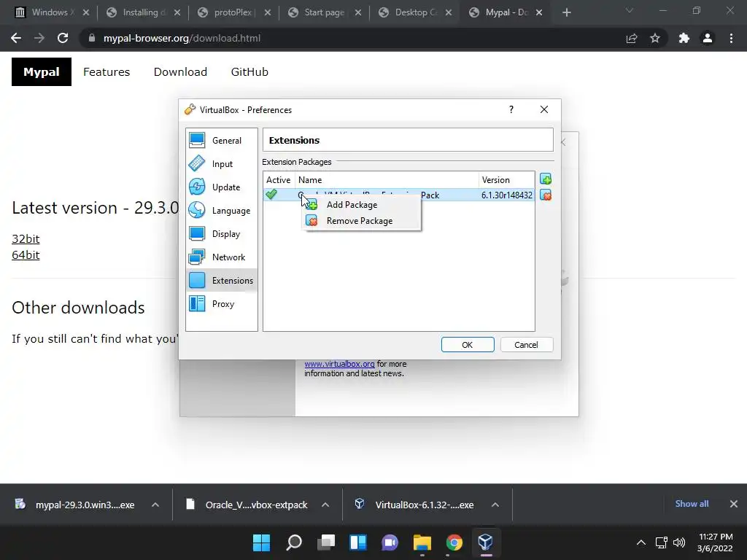Reload the current page
This screenshot has width=747, height=560.
[63, 38]
